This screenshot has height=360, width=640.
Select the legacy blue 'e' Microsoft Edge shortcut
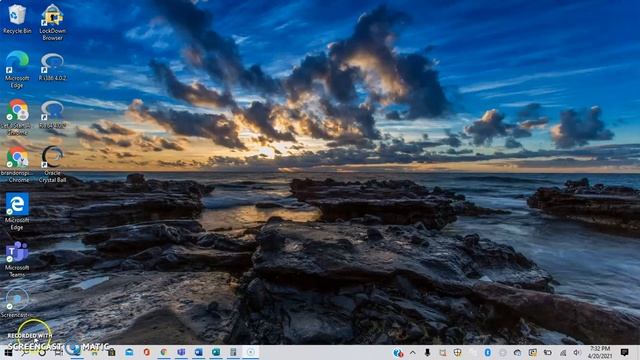(17, 211)
